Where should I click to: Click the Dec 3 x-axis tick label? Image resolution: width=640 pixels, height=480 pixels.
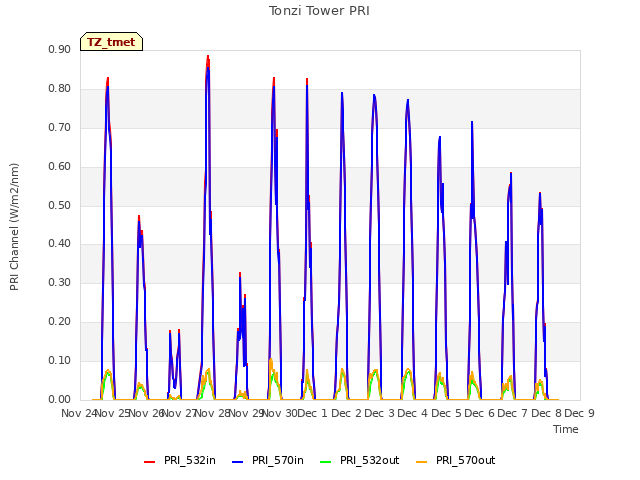(379, 413)
